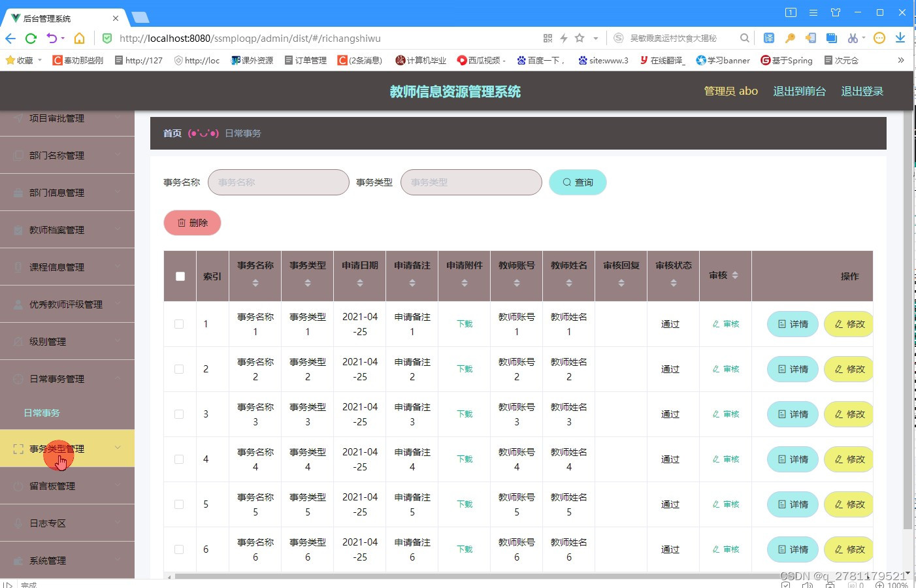Expand the 日志专区 sidebar menu

(x=67, y=523)
